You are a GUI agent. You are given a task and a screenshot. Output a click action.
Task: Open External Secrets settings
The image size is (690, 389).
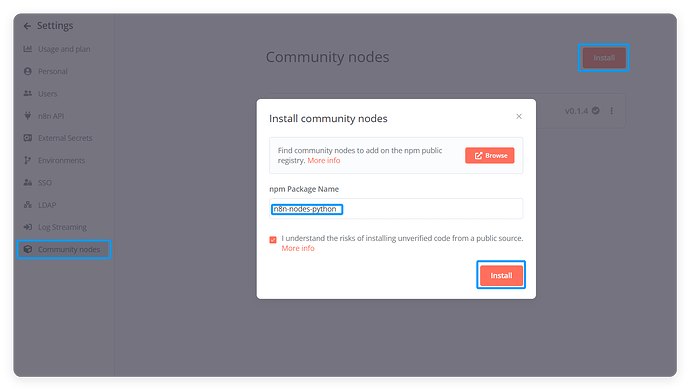point(65,138)
